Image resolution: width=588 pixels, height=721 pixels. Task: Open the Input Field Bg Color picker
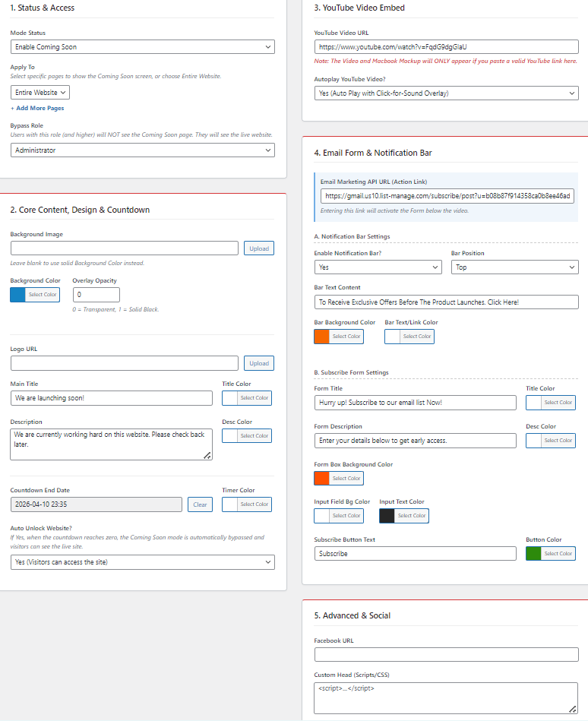point(339,516)
